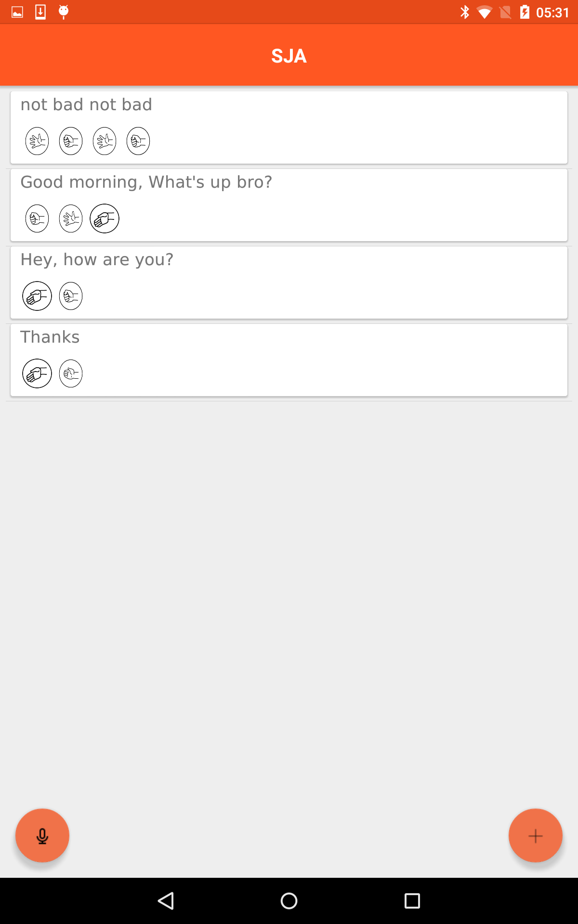
Task: Select the 'not bad not bad' phrase text
Action: 86,104
